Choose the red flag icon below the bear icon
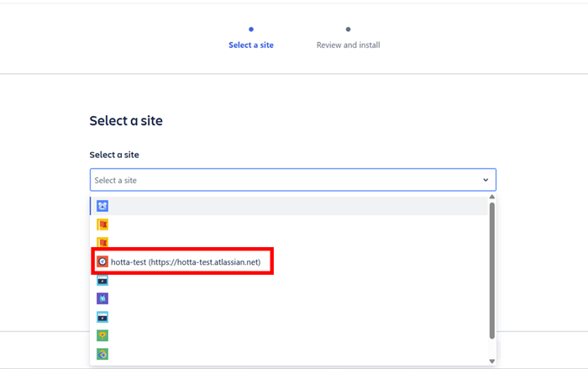Image resolution: width=588 pixels, height=369 pixels. (102, 224)
